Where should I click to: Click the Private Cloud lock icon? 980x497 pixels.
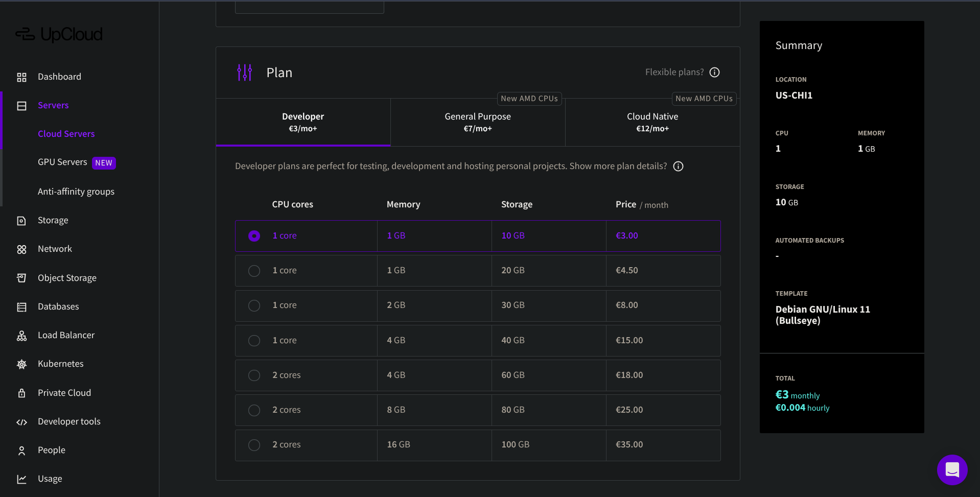[21, 393]
